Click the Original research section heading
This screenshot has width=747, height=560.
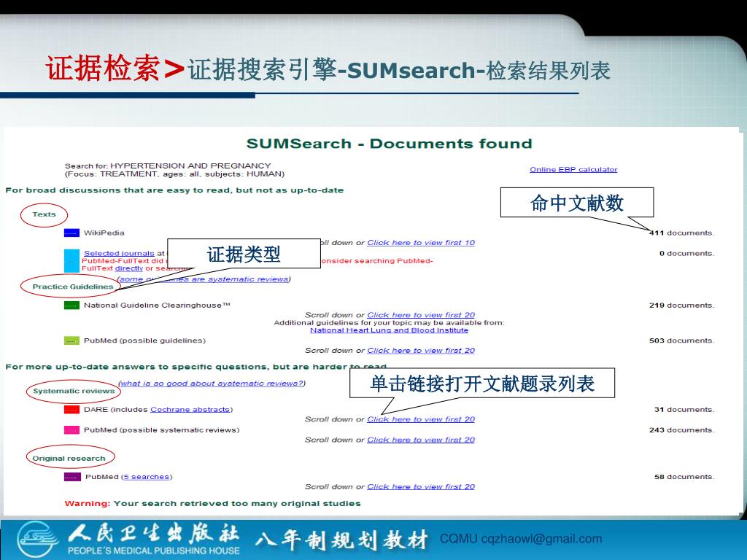(x=69, y=459)
